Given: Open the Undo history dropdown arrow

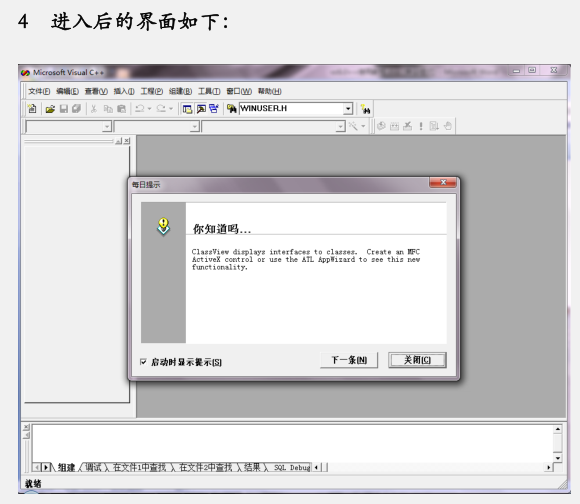Looking at the screenshot, I should [149, 109].
